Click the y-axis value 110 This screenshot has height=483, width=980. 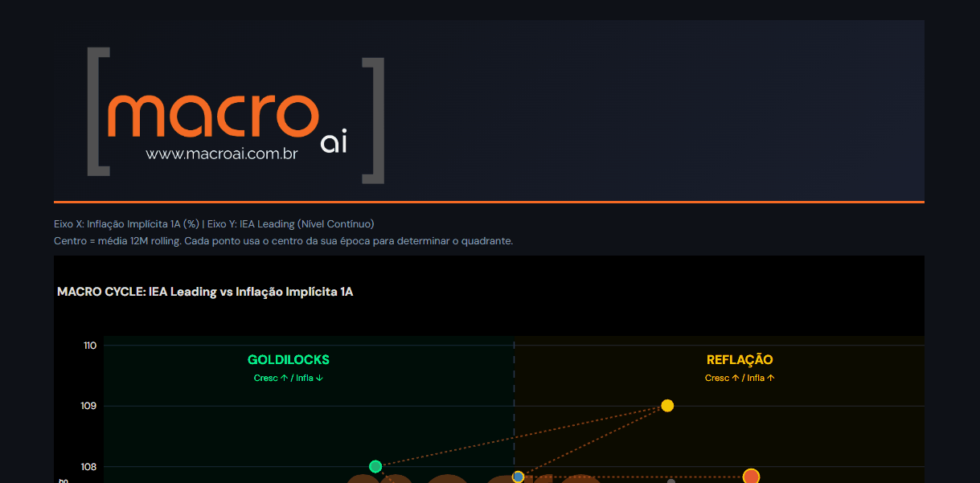pos(89,346)
